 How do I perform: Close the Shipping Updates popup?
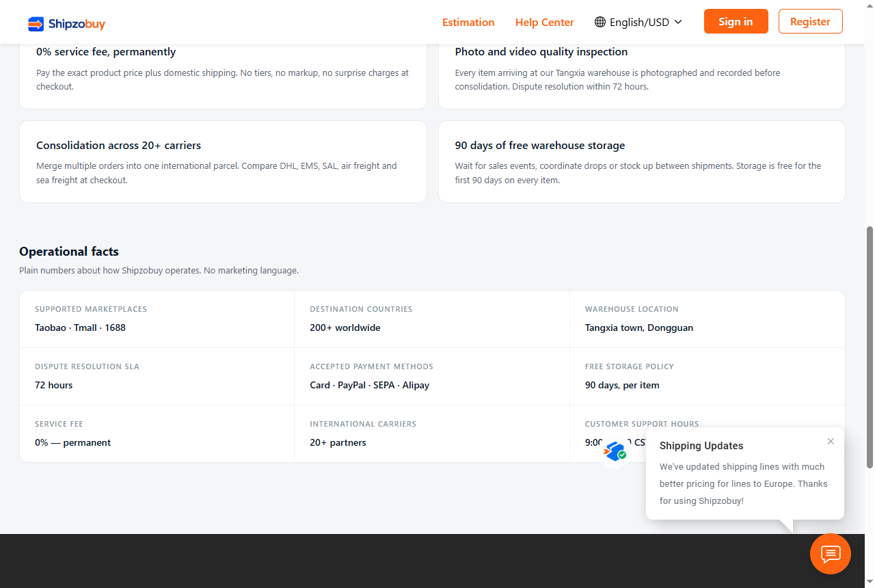pyautogui.click(x=831, y=442)
